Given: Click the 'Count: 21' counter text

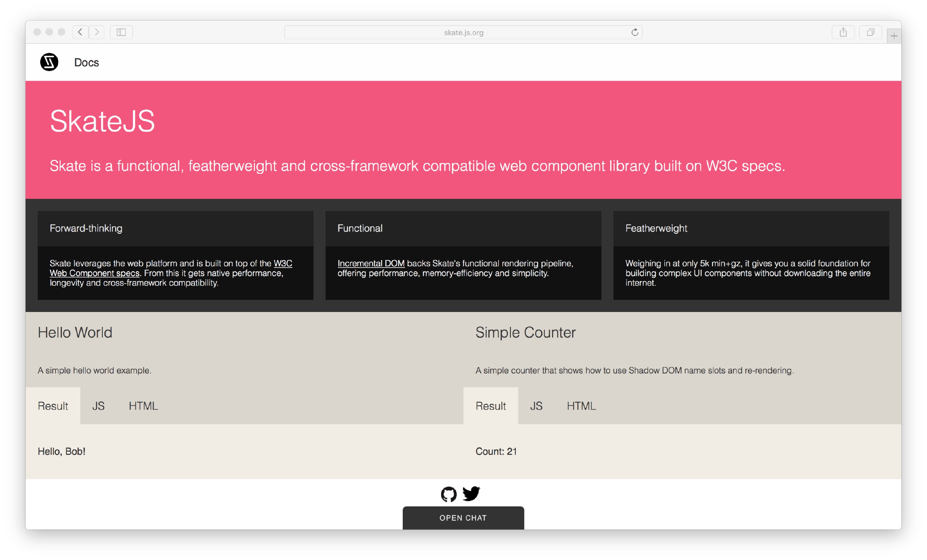Looking at the screenshot, I should (496, 451).
